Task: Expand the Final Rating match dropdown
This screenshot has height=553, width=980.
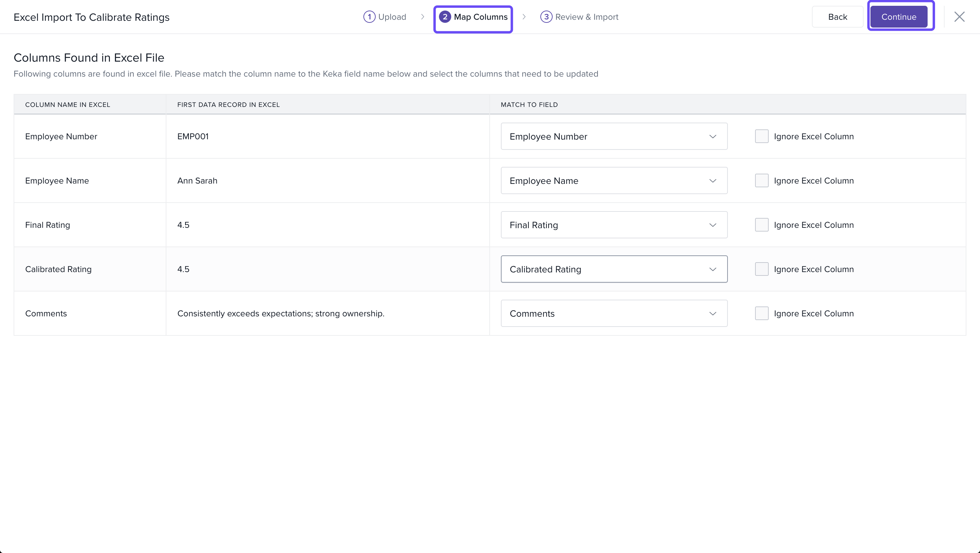Action: [614, 225]
